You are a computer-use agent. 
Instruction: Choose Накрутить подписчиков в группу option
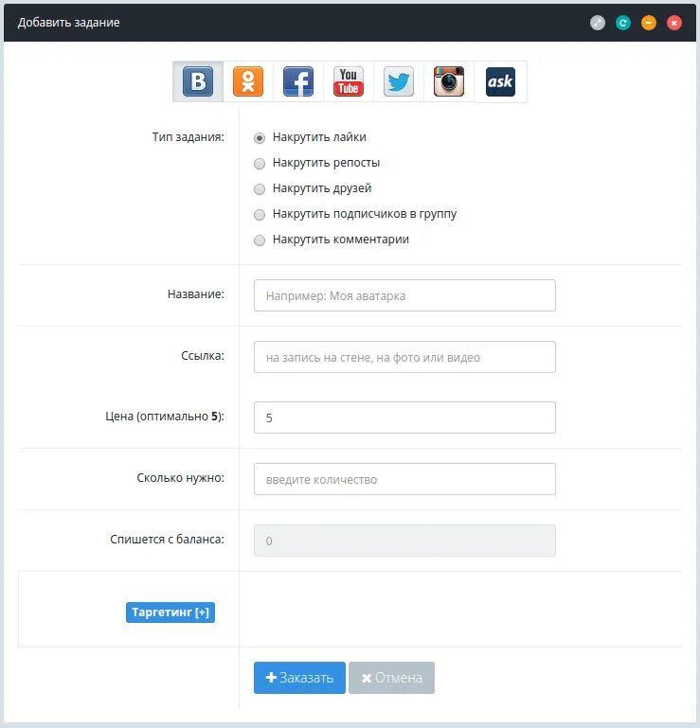(260, 215)
